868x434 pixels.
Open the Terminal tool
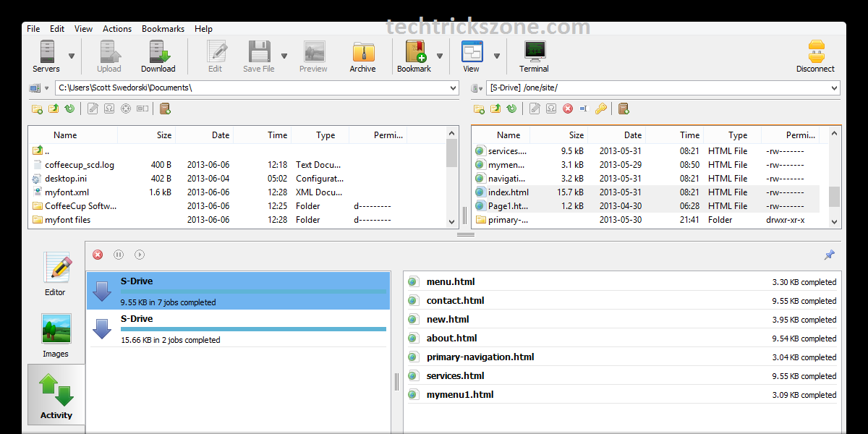(534, 56)
